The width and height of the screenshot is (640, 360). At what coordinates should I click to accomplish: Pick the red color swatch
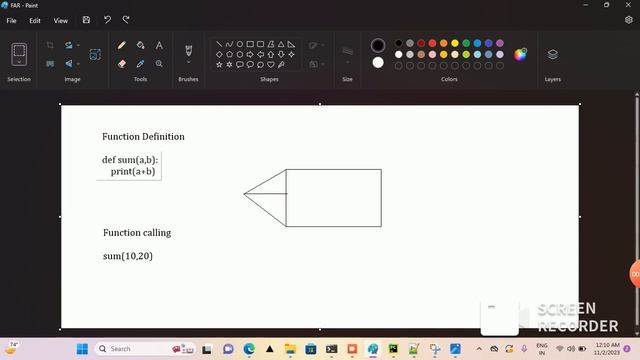(x=432, y=43)
